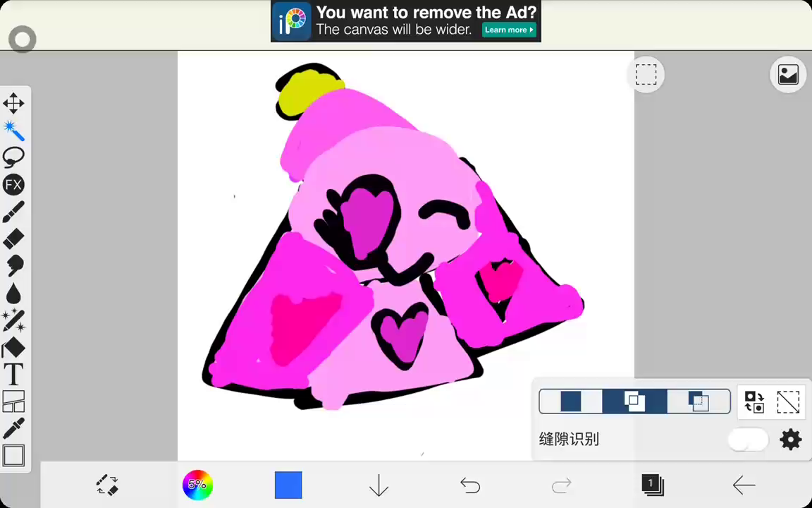Viewport: 812px width, 508px height.
Task: Open the FX filter tool
Action: pos(13,185)
